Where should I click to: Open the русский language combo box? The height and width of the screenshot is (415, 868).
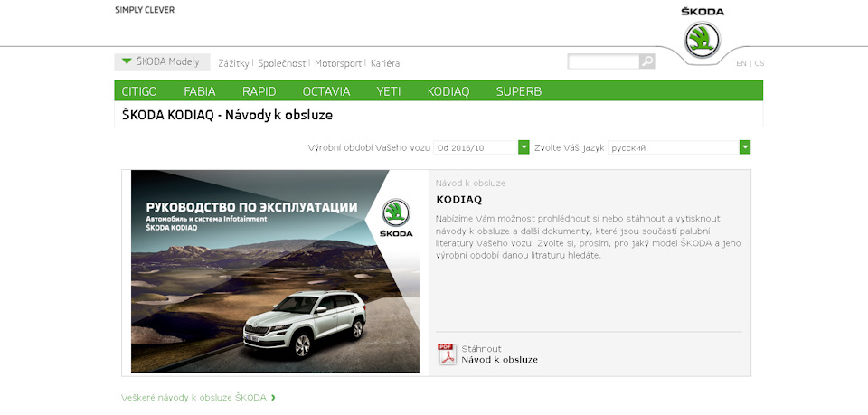(x=679, y=147)
